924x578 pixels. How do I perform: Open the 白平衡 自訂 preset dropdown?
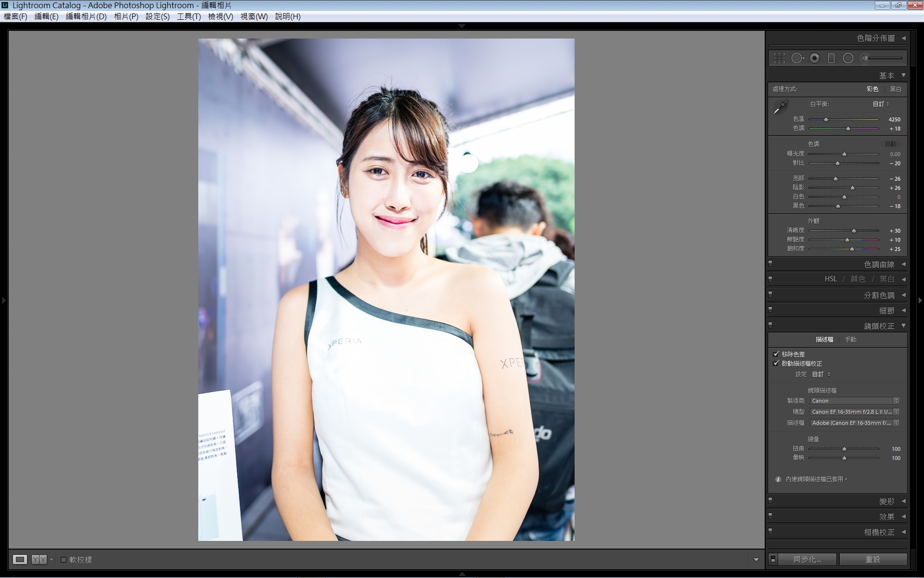click(x=881, y=104)
